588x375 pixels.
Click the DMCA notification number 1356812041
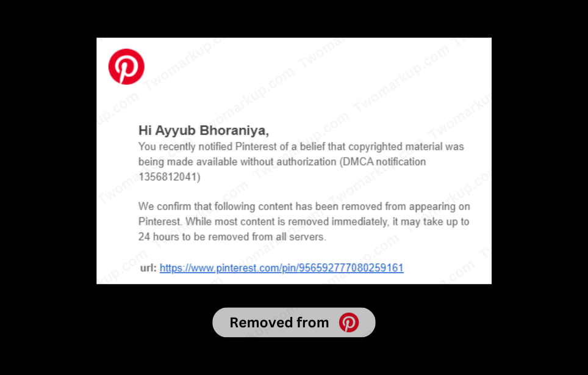[x=169, y=177]
